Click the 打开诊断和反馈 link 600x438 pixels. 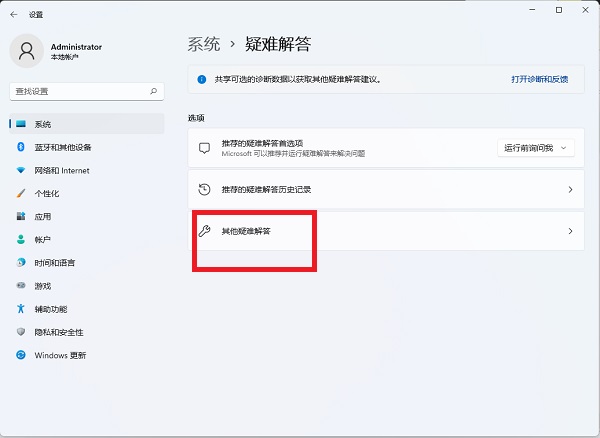pyautogui.click(x=539, y=78)
